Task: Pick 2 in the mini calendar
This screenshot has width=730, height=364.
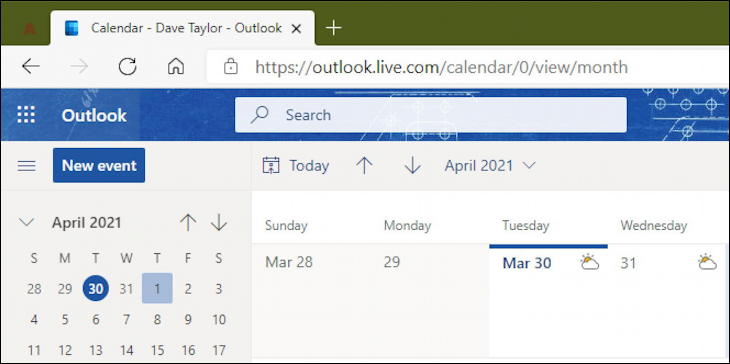Action: tap(188, 289)
